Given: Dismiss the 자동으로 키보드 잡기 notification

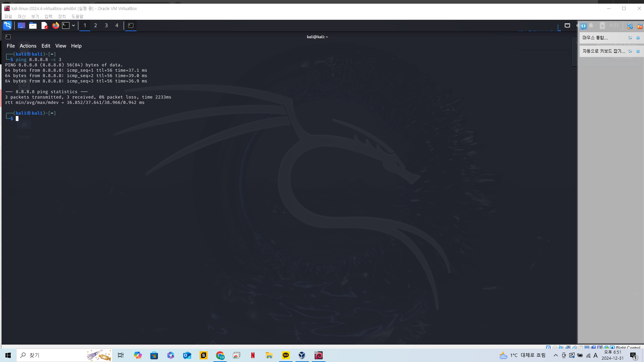Looking at the screenshot, I should click(x=638, y=51).
